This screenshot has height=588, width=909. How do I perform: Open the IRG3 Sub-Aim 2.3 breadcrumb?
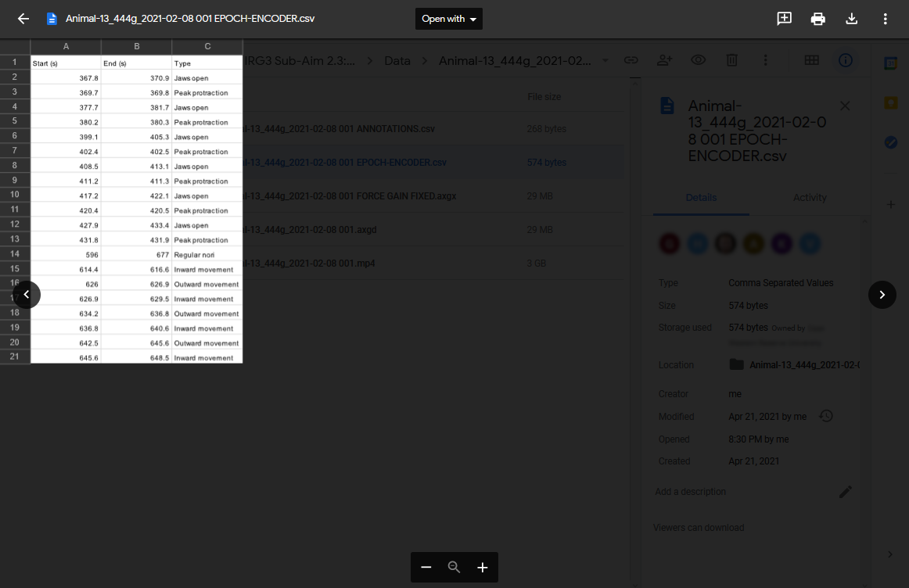coord(300,61)
